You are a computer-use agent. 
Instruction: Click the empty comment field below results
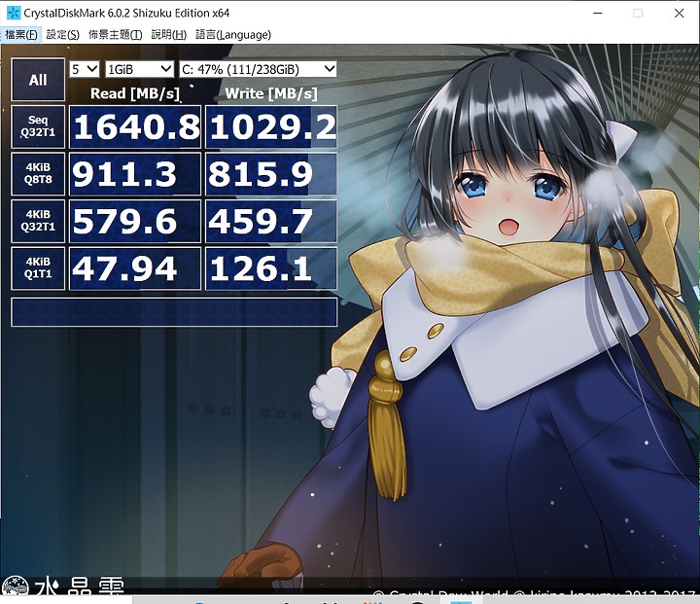[174, 312]
